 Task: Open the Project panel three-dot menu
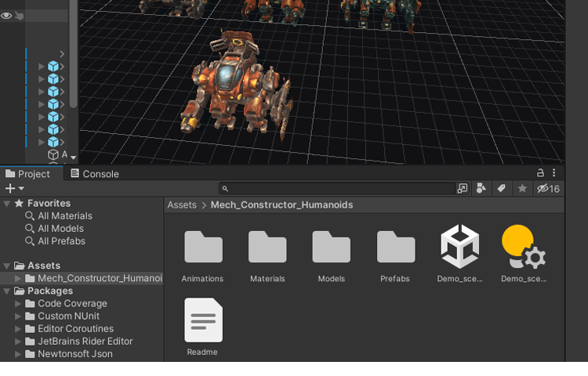coord(554,173)
